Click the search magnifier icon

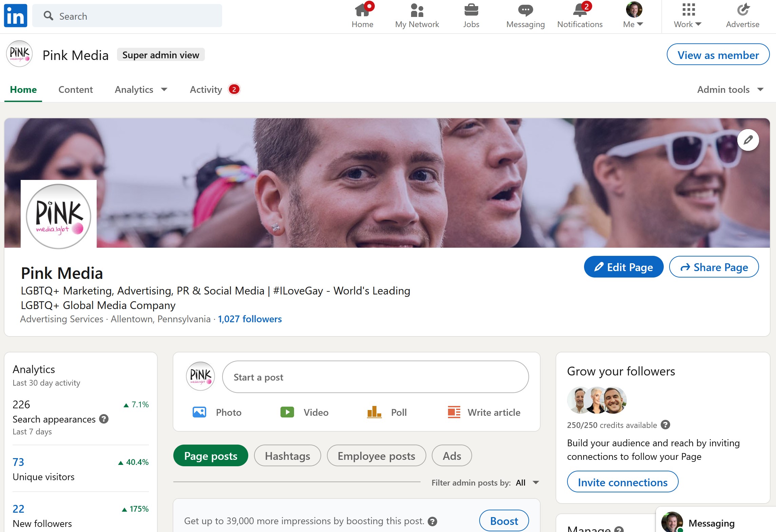(x=48, y=16)
